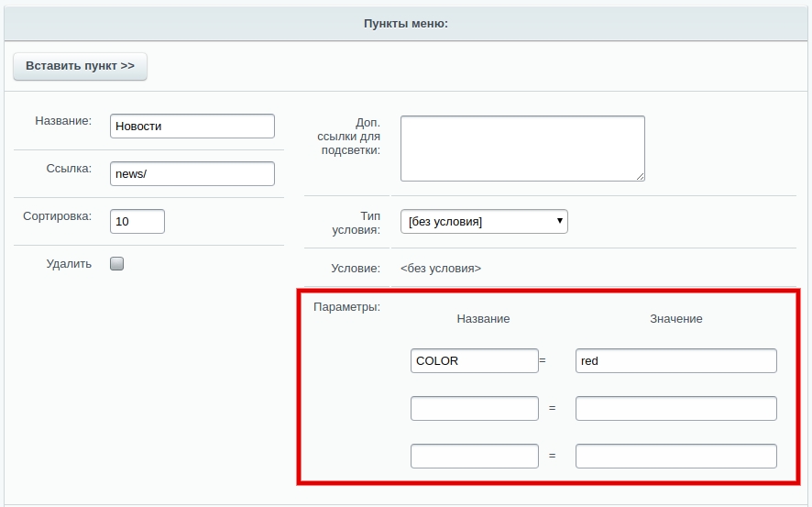The image size is (812, 507).
Task: Focus the second empty parameter value field
Action: tap(675, 408)
